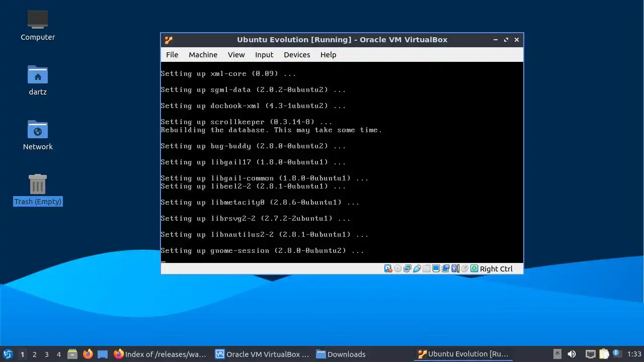
Task: Switch to Downloads folder taskbar entry
Action: (x=341, y=354)
